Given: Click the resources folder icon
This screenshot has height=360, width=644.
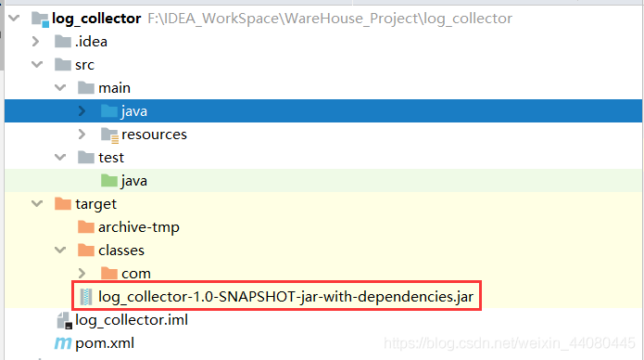Looking at the screenshot, I should tap(109, 135).
